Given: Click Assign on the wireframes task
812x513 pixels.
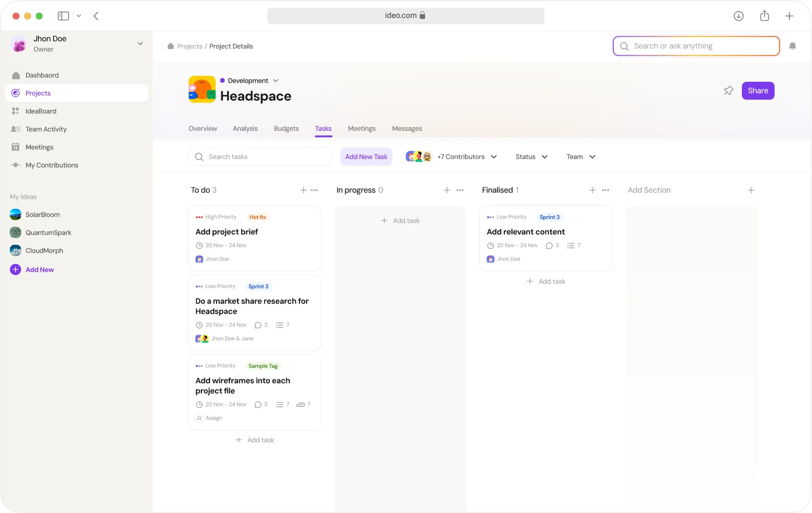Looking at the screenshot, I should [209, 418].
